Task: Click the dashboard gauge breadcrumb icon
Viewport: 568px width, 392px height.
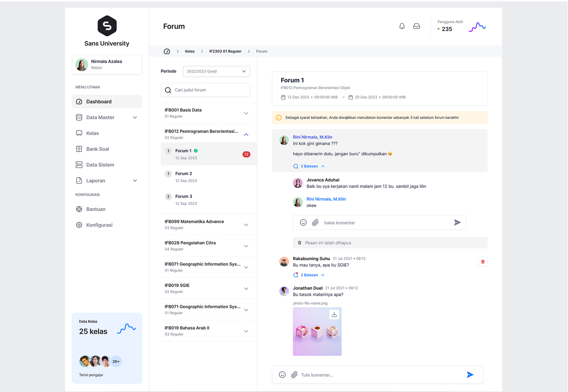Action: (167, 51)
